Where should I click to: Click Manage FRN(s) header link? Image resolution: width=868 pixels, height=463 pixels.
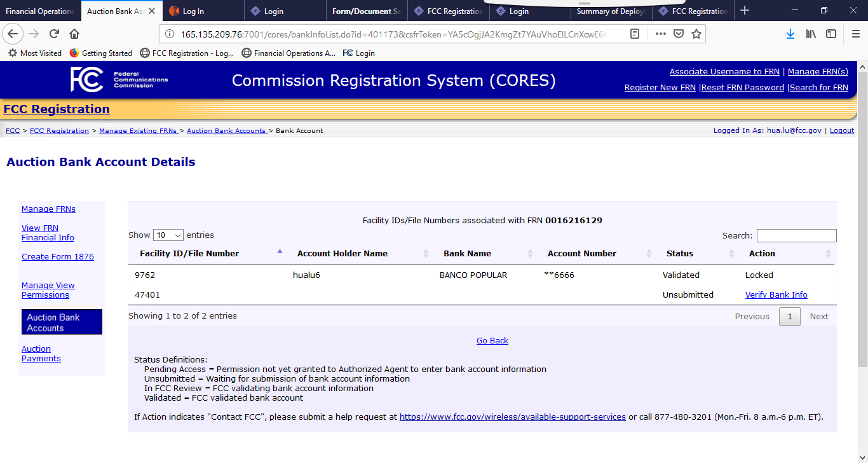pos(818,72)
